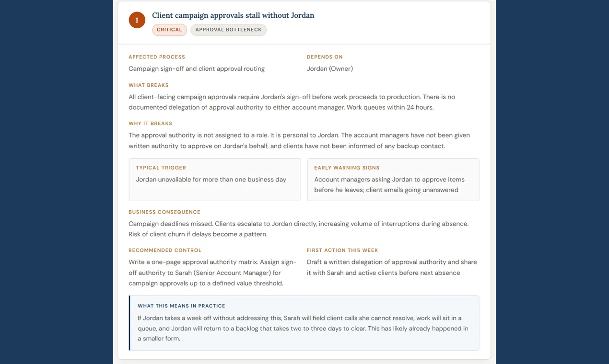This screenshot has width=609, height=364.
Task: Open the EARLY WARNING SIGNS box
Action: [393, 180]
